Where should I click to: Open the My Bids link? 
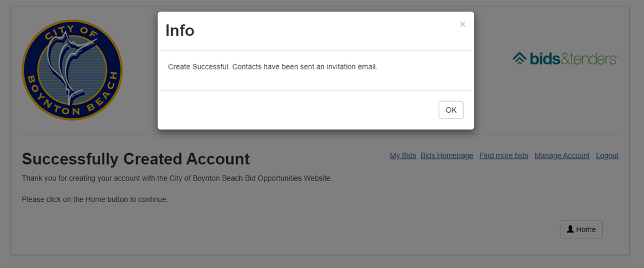coord(403,156)
